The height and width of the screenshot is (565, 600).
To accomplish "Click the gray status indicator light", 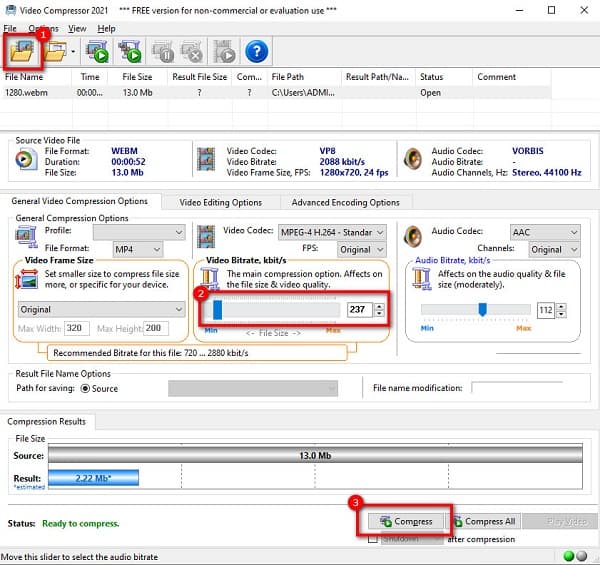I will (x=582, y=556).
